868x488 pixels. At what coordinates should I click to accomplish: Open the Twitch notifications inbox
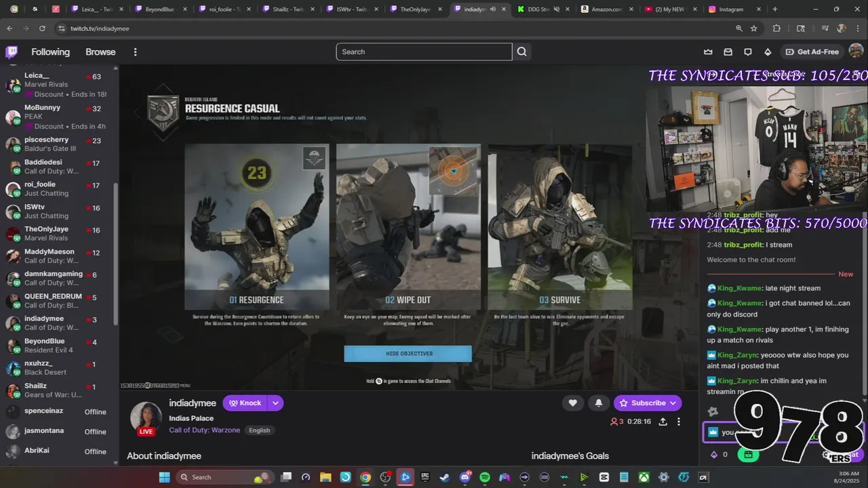point(728,52)
